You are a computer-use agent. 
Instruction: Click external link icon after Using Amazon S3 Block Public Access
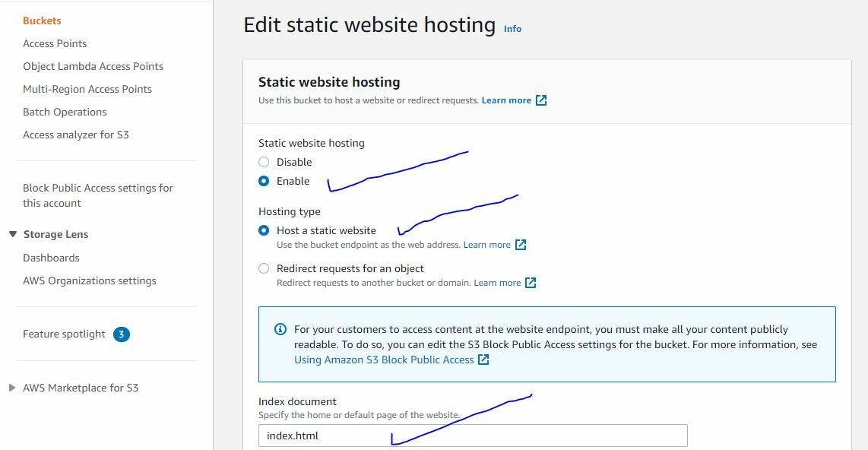[x=483, y=360]
